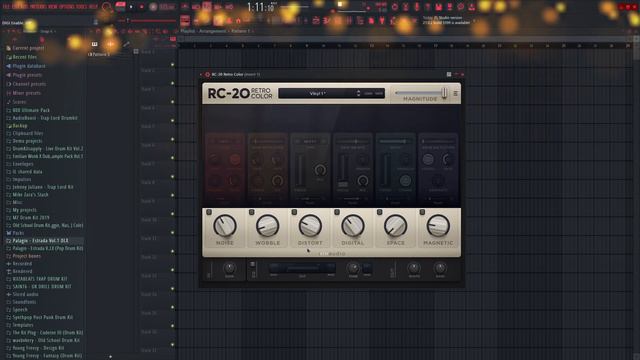Expand Plugin presets in browser

click(x=24, y=75)
